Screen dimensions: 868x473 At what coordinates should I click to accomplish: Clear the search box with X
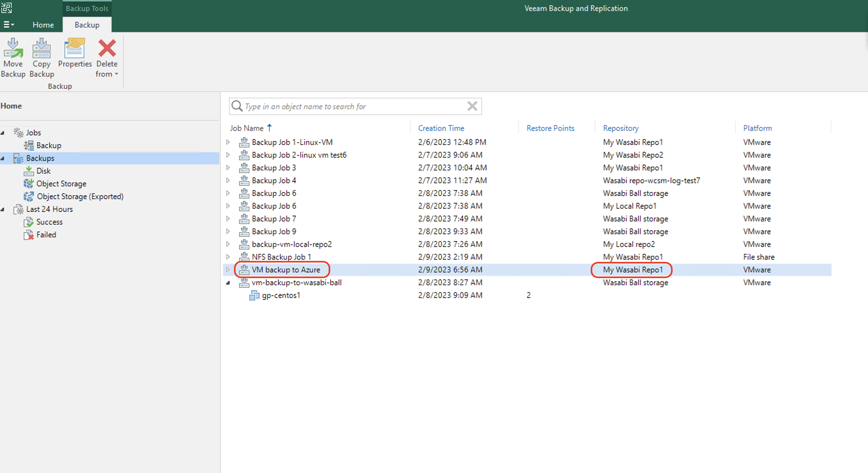(472, 106)
